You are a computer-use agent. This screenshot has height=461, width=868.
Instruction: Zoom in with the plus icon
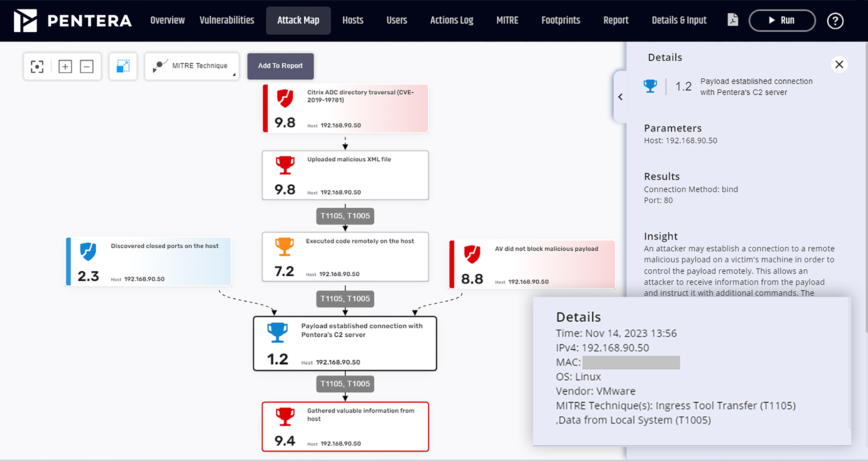[x=65, y=66]
